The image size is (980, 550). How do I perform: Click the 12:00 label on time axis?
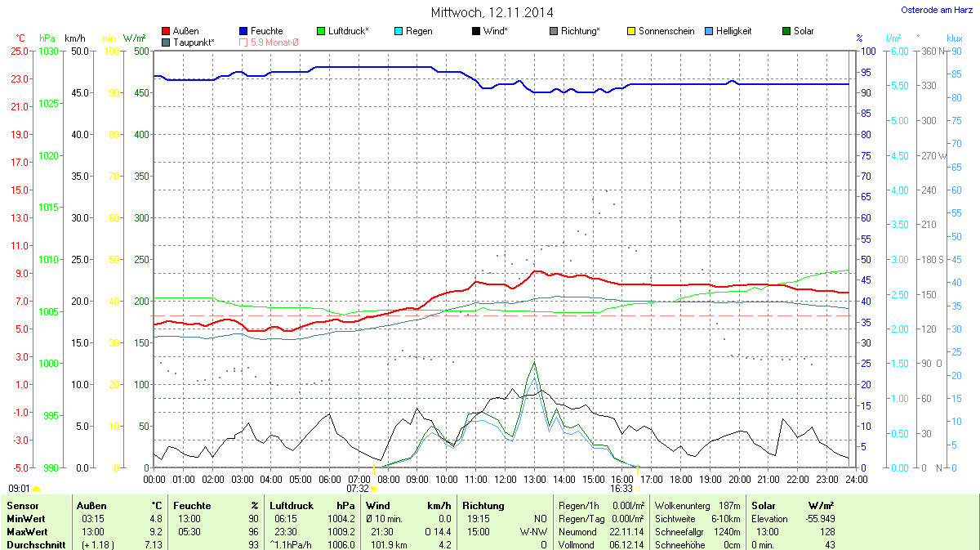point(505,479)
